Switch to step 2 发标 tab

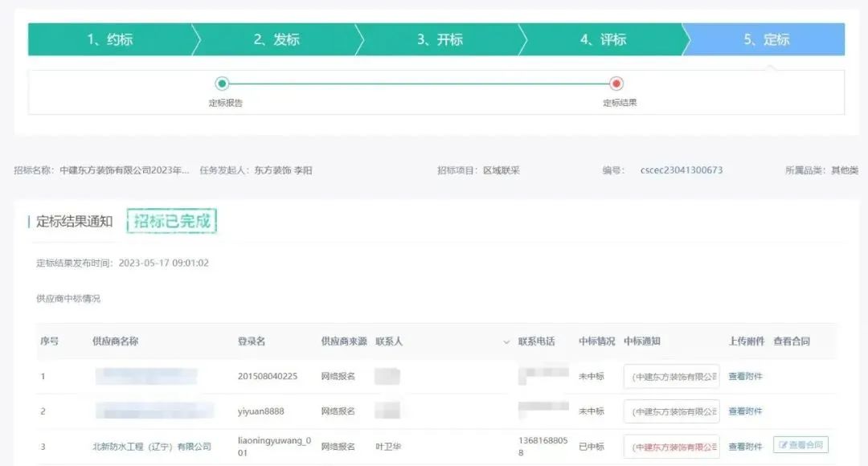tap(276, 39)
